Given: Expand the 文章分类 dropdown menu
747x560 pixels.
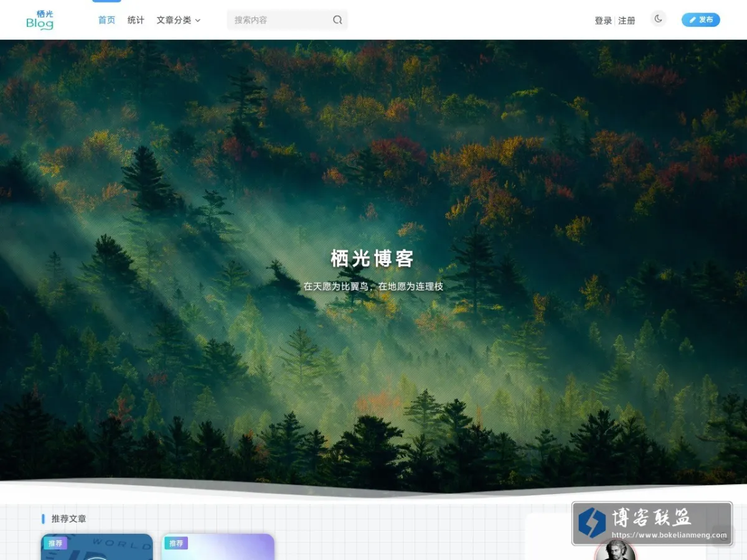Looking at the screenshot, I should [179, 20].
